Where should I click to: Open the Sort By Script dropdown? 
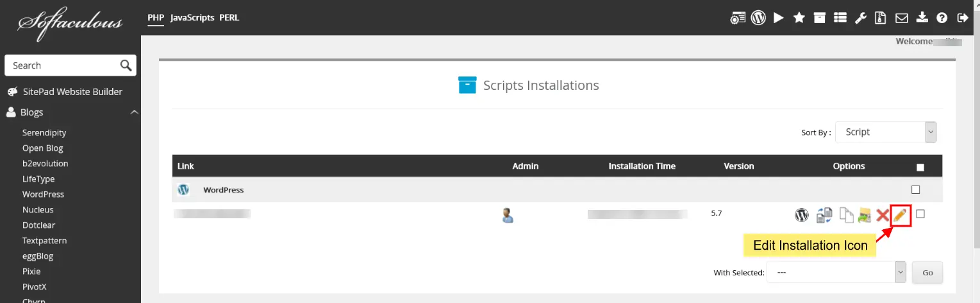click(x=886, y=132)
